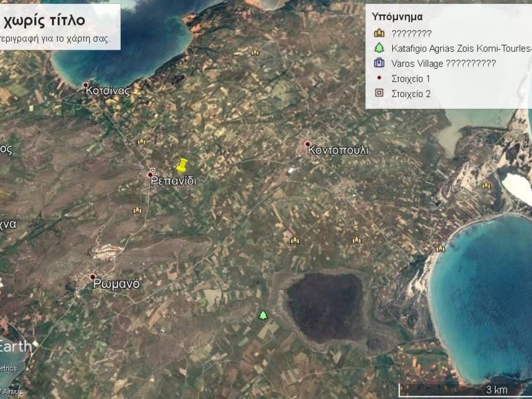Select the Στοιχείο 2 legend entry
The image size is (532, 399).
click(410, 94)
